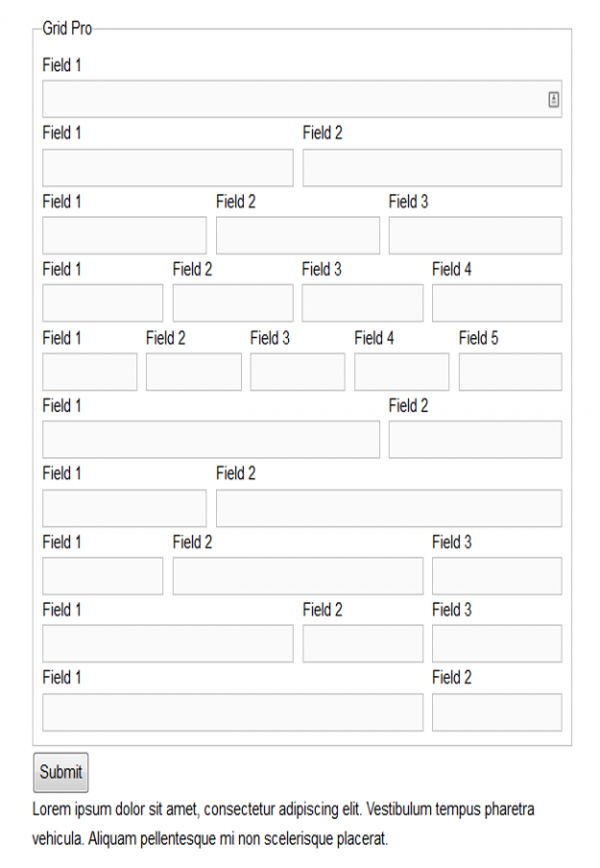Screen dimensions: 600x868
Task: Click the contact autofill icon in the full-width field
Action: click(554, 99)
